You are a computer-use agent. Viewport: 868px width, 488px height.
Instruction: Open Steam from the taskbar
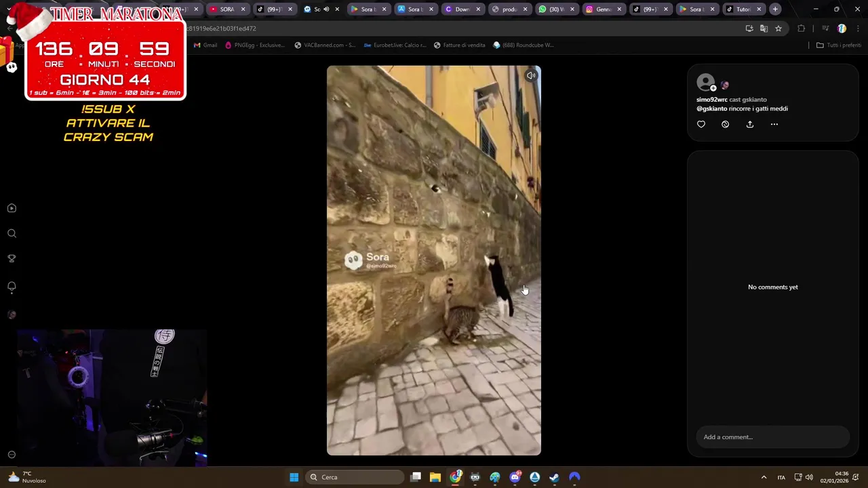click(554, 477)
